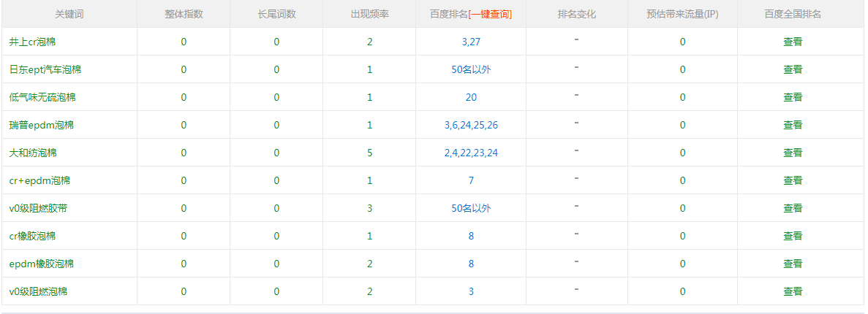Viewport: 868px width, 314px height.
Task: Click the 出现频率 column header
Action: (370, 15)
